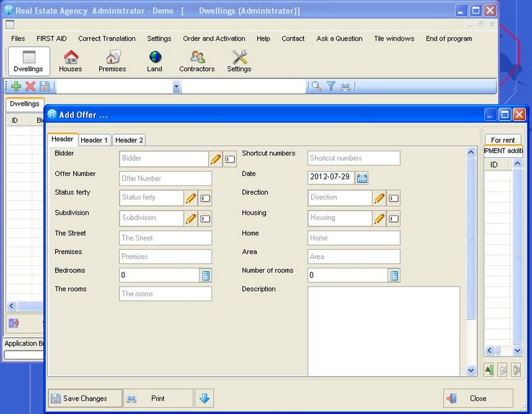Click the blue down arrow button
Screen dimensions: 532x414
tap(204, 399)
